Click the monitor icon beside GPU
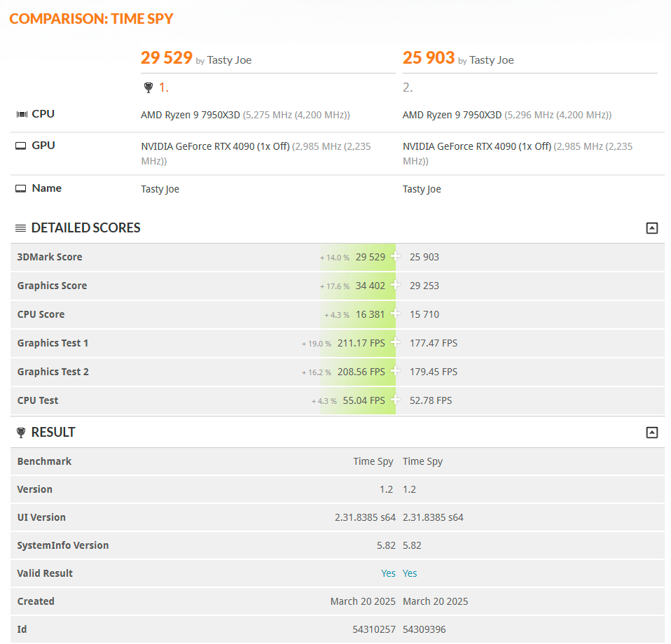Screen dimensions: 671x644 20,146
